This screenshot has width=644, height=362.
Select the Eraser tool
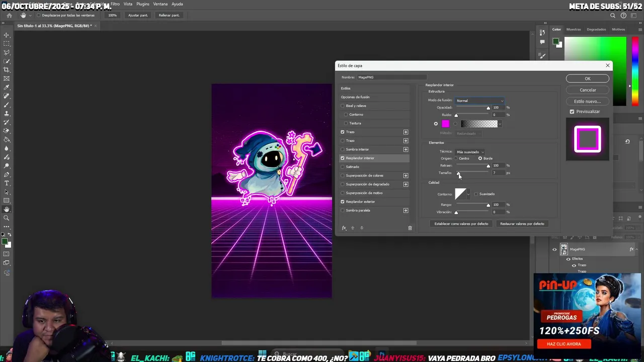point(7,131)
